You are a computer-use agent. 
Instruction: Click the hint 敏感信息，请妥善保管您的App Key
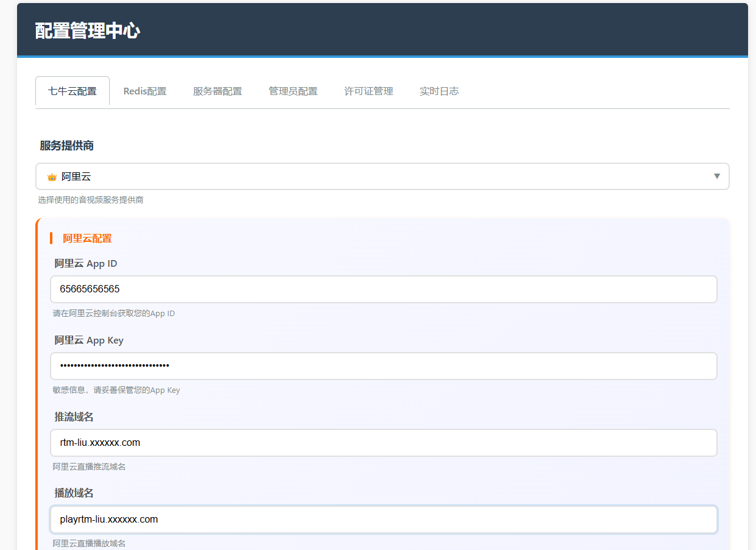[116, 390]
